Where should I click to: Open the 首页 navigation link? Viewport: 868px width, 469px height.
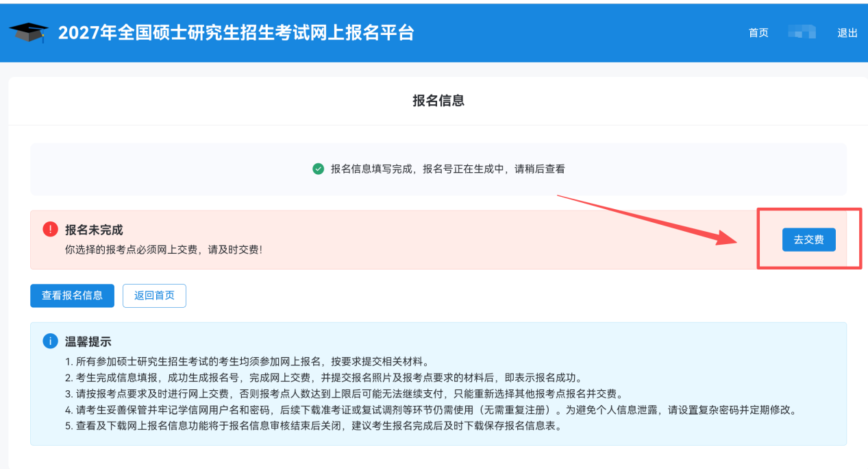click(x=758, y=33)
